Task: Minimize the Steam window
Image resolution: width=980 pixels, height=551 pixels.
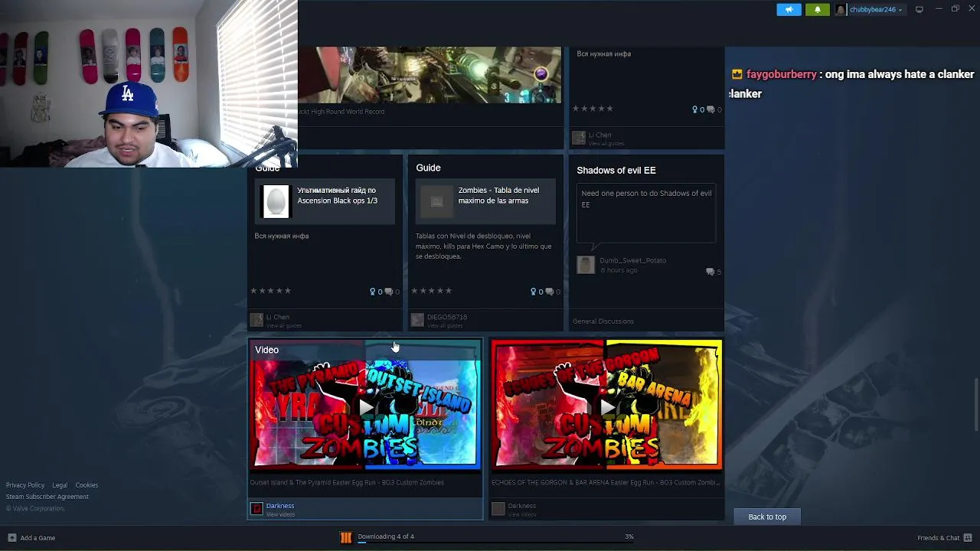Action: click(x=939, y=9)
